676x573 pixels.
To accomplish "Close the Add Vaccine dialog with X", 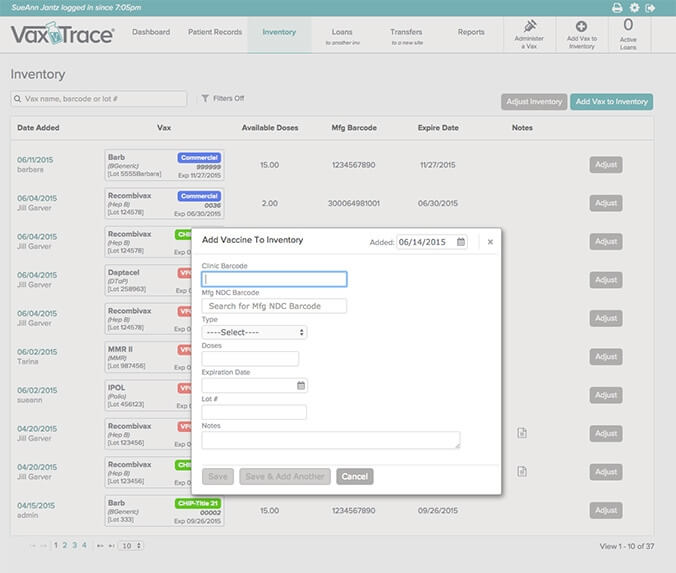I will [490, 242].
